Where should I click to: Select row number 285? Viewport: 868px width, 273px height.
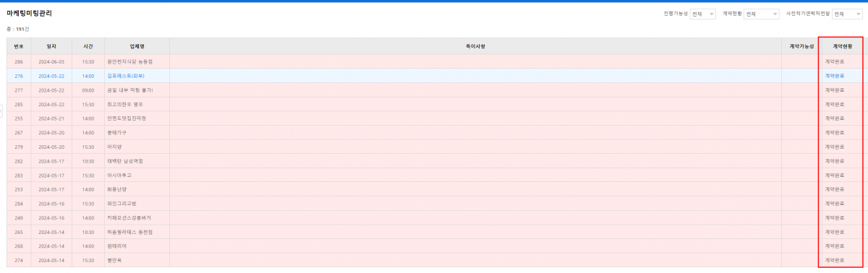point(19,104)
